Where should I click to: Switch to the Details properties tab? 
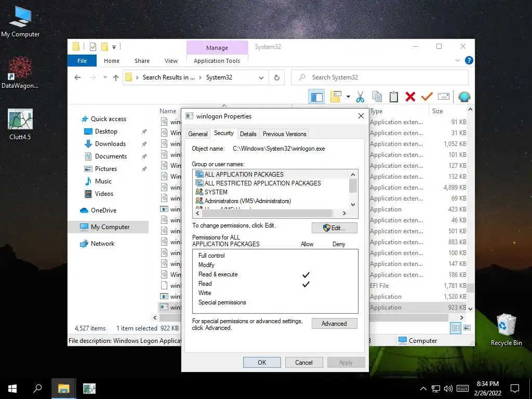(x=248, y=134)
